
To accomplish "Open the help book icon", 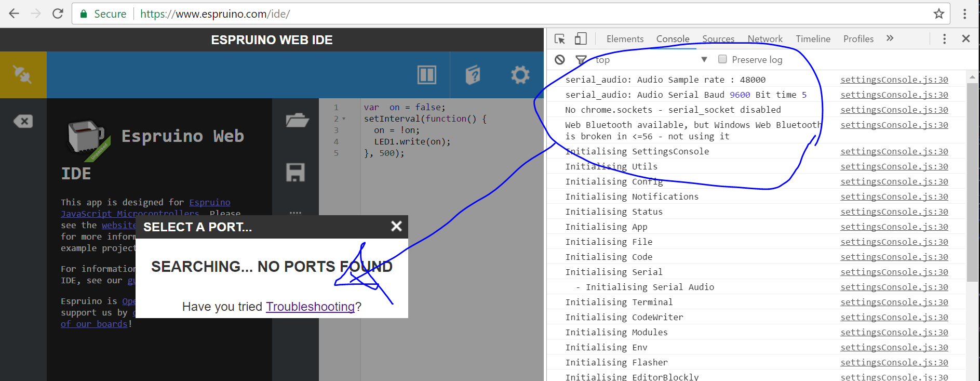I will 473,75.
